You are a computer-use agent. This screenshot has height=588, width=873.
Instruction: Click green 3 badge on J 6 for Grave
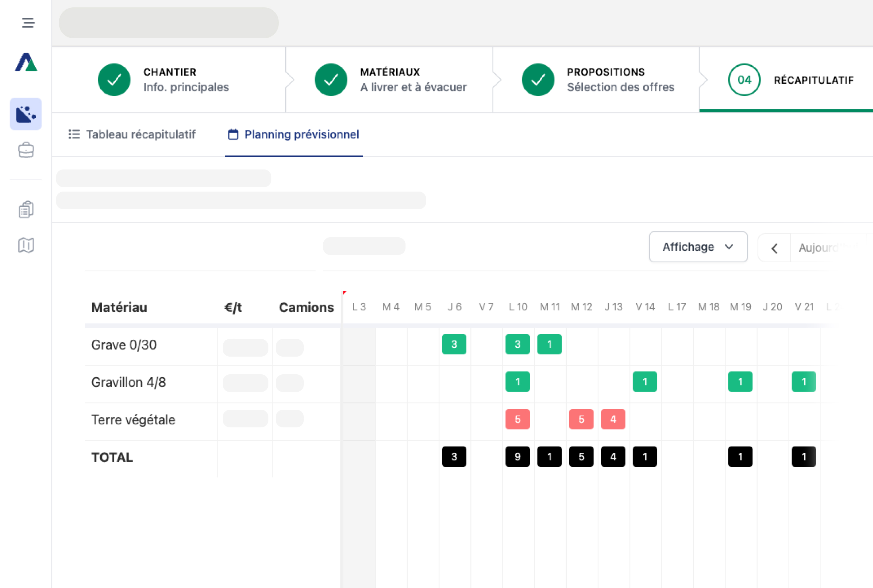[454, 344]
